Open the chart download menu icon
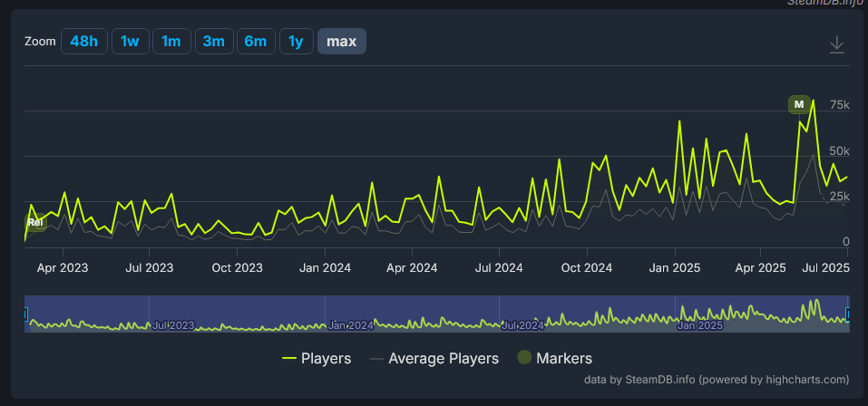Viewport: 868px width, 406px height. click(x=837, y=44)
